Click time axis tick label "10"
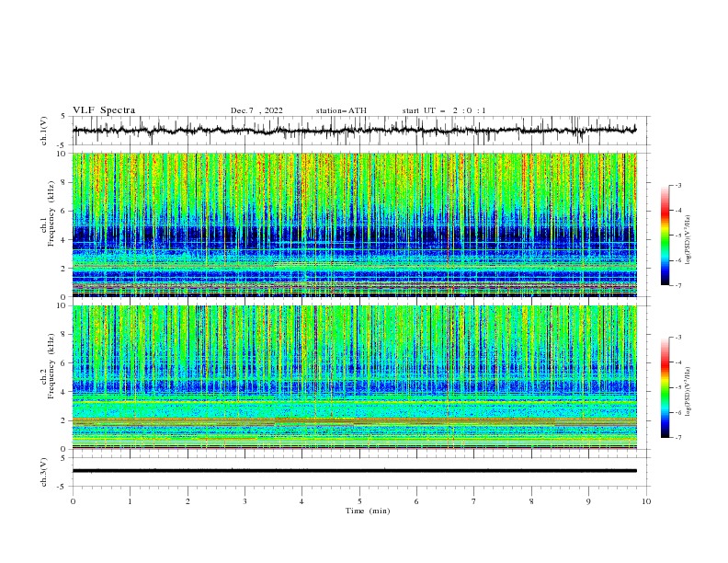The width and height of the screenshot is (728, 563). [x=646, y=501]
